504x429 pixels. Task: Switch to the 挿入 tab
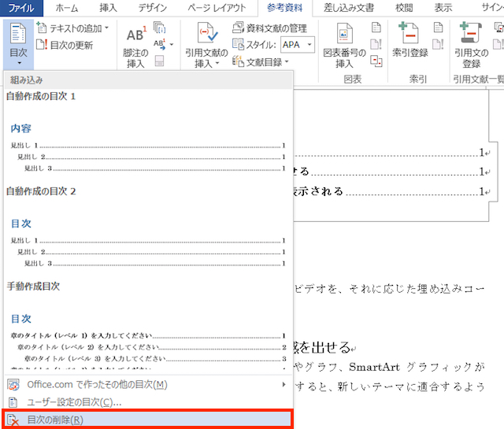click(108, 8)
